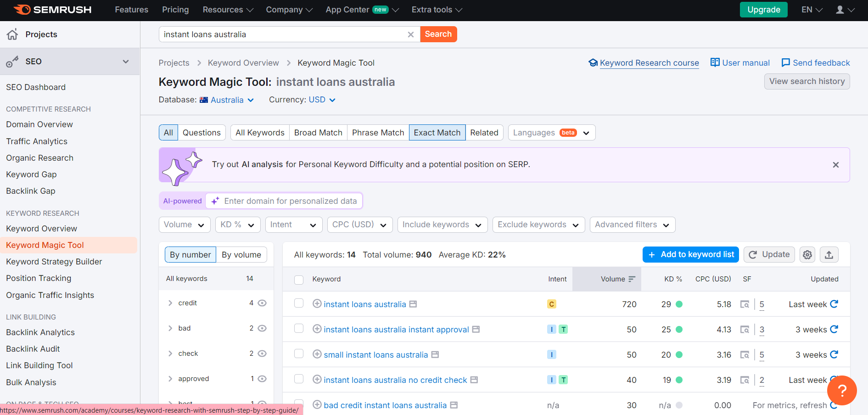Add instant loans australia instant approval via plus icon
The height and width of the screenshot is (415, 868).
[317, 329]
